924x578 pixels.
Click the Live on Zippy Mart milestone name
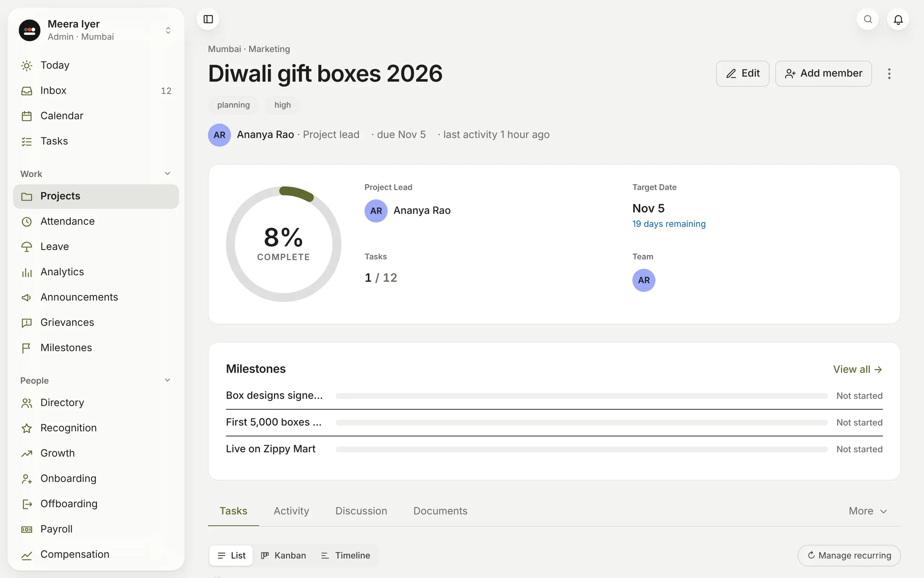[x=271, y=449]
